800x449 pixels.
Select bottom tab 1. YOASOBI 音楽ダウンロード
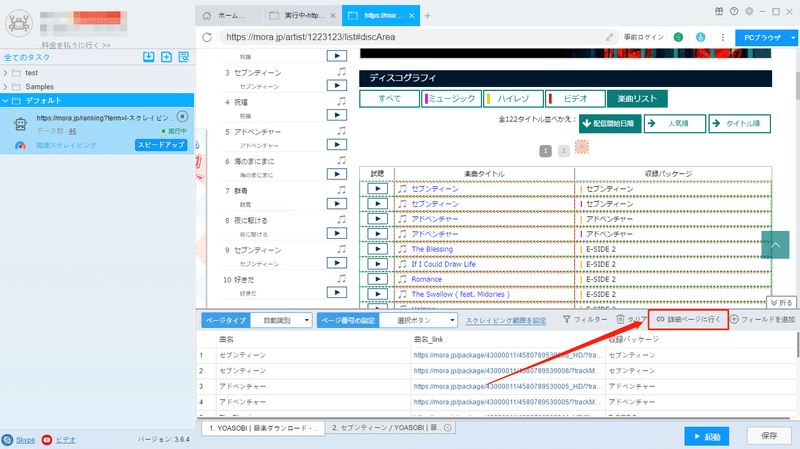pos(263,428)
